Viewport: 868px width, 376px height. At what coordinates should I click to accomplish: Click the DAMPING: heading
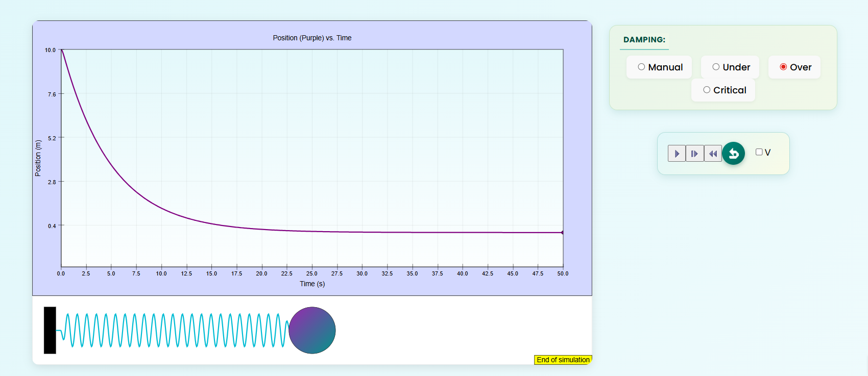tap(644, 40)
